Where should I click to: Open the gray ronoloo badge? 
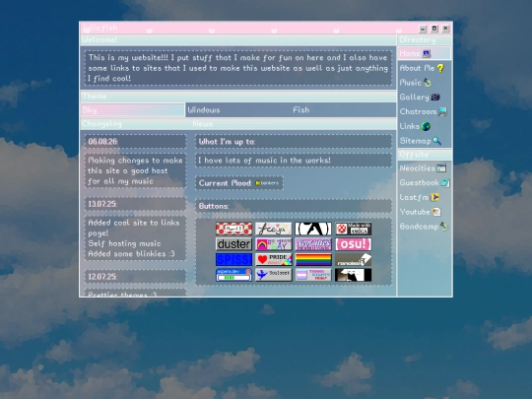354,259
